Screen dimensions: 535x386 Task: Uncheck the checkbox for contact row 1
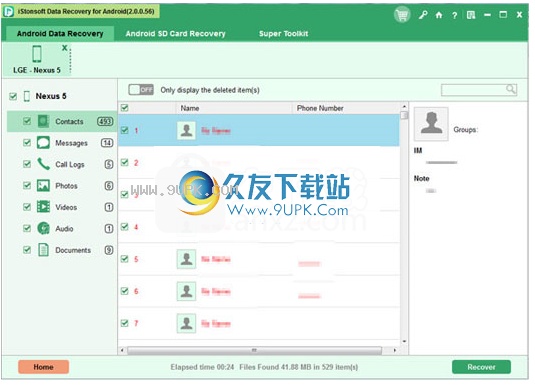coord(125,130)
